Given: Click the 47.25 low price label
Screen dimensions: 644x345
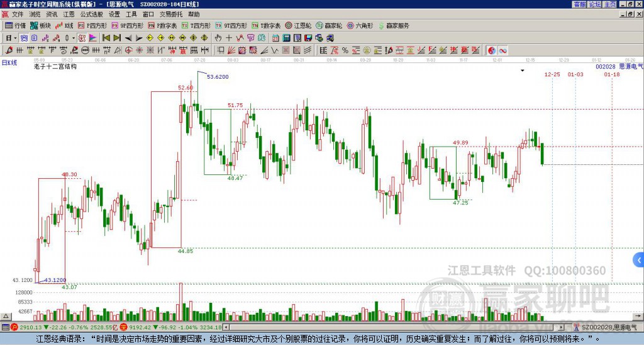Looking at the screenshot, I should click(460, 203).
